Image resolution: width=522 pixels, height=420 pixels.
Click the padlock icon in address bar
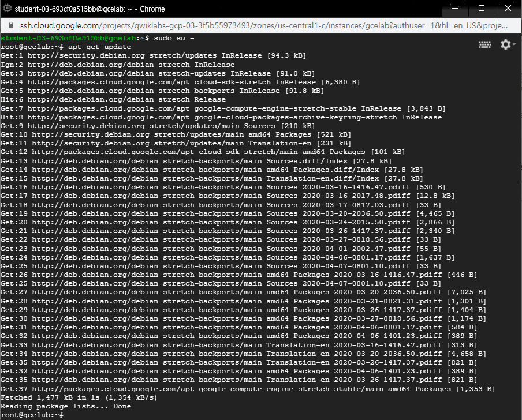(10, 25)
